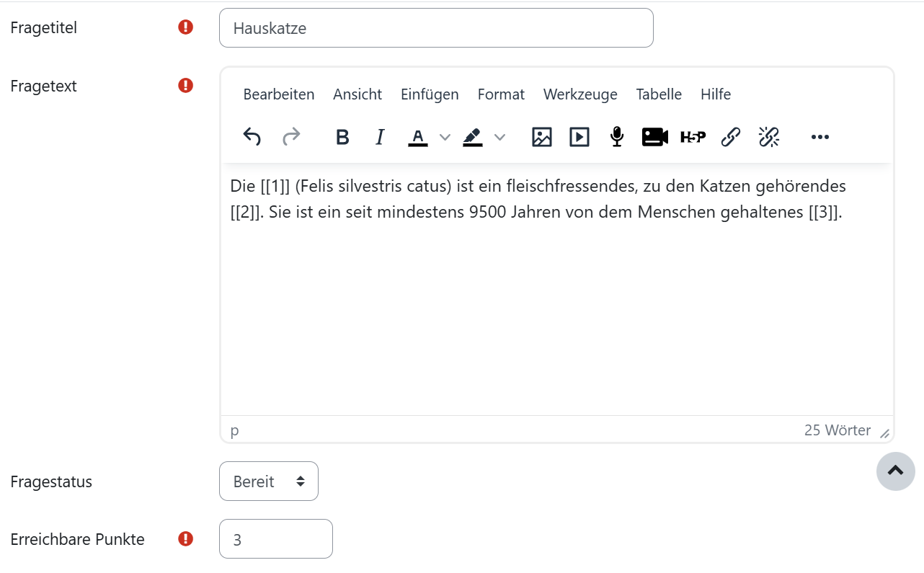Insert multimedia with the play icon
The image size is (924, 573).
tap(579, 137)
